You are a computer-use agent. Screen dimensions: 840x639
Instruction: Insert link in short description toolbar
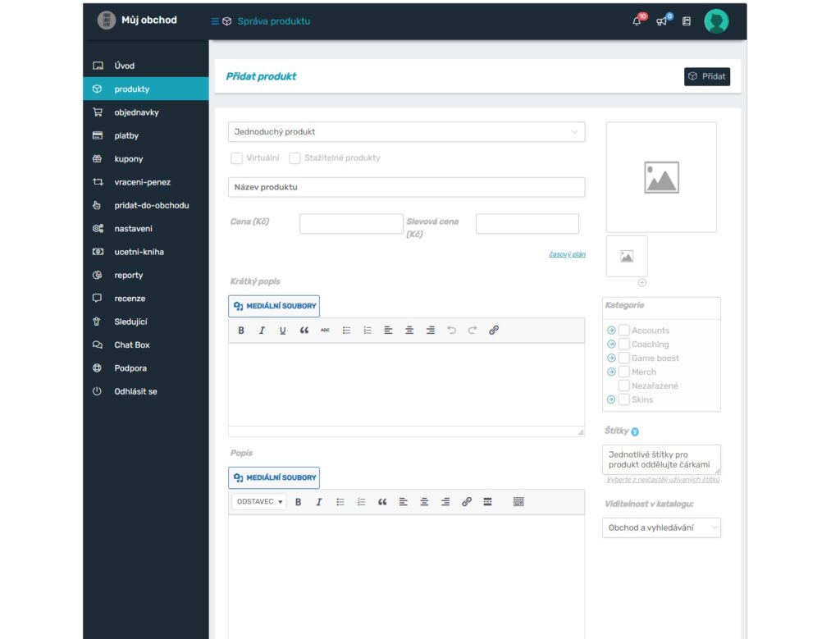point(494,331)
